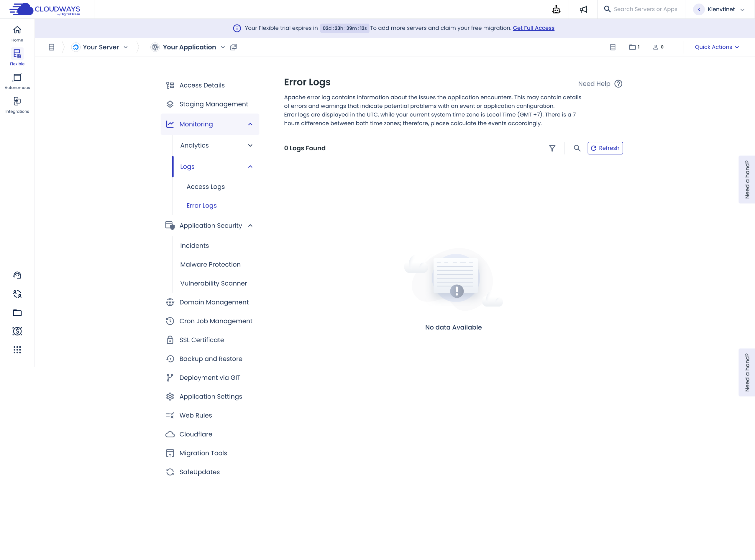
Task: Open the Quick Actions dropdown
Action: pos(716,47)
